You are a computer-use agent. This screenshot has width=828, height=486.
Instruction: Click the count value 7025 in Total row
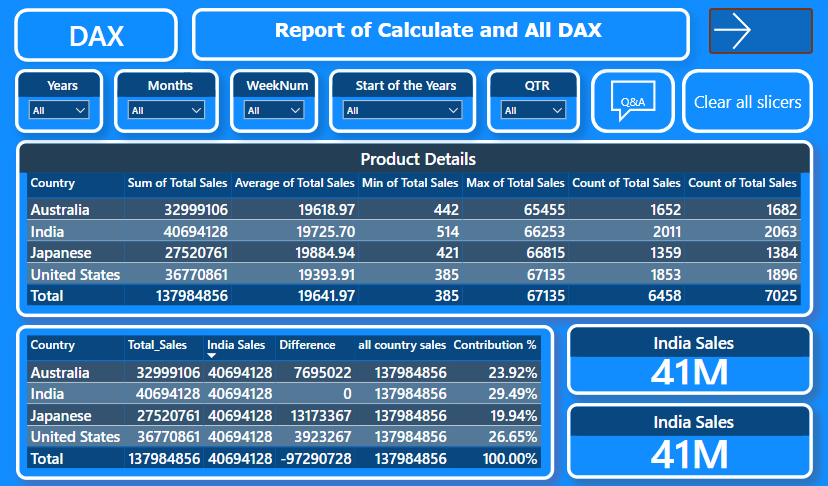[x=780, y=296]
